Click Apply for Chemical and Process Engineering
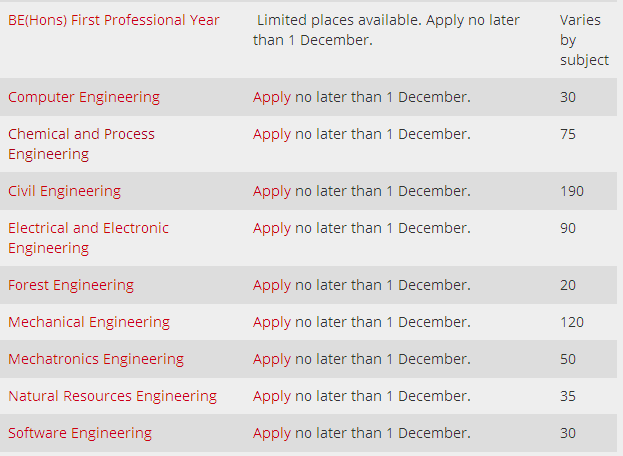 272,134
